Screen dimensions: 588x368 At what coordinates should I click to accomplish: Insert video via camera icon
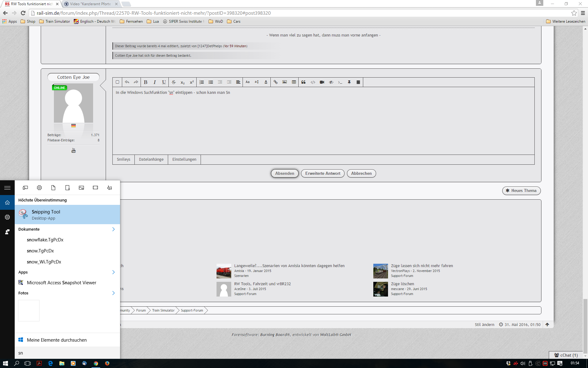pos(322,82)
